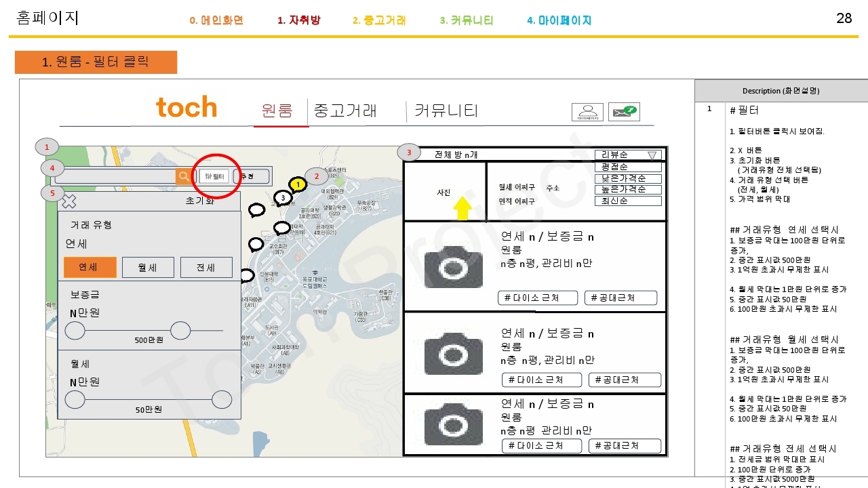
Task: Click #공대근처 tag in the third listing
Action: click(625, 445)
